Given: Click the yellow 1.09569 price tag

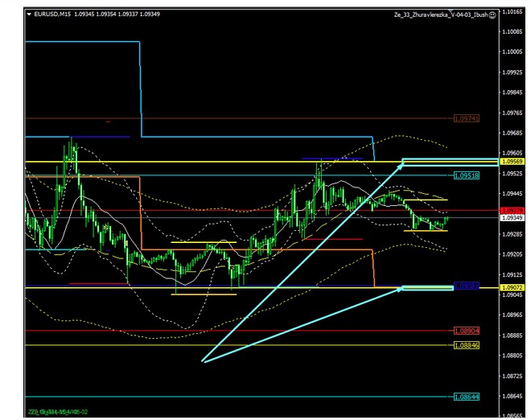Looking at the screenshot, I should point(512,162).
